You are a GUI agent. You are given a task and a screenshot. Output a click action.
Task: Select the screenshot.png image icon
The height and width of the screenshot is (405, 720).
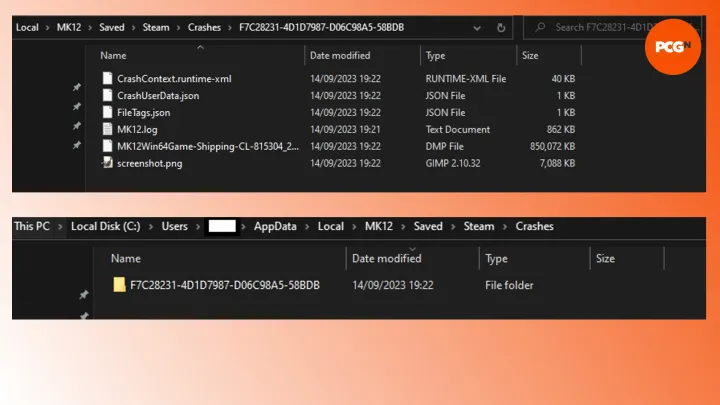pos(109,163)
